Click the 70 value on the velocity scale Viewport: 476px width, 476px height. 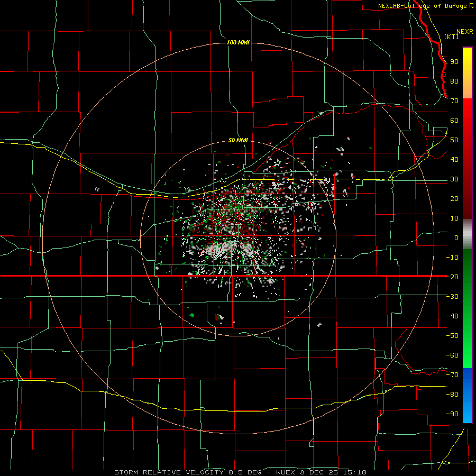[x=454, y=101]
